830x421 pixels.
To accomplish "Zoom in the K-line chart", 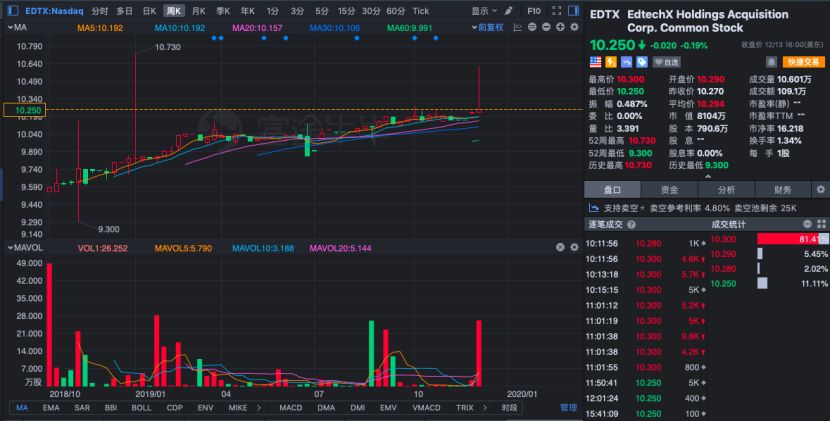I will 560,27.
